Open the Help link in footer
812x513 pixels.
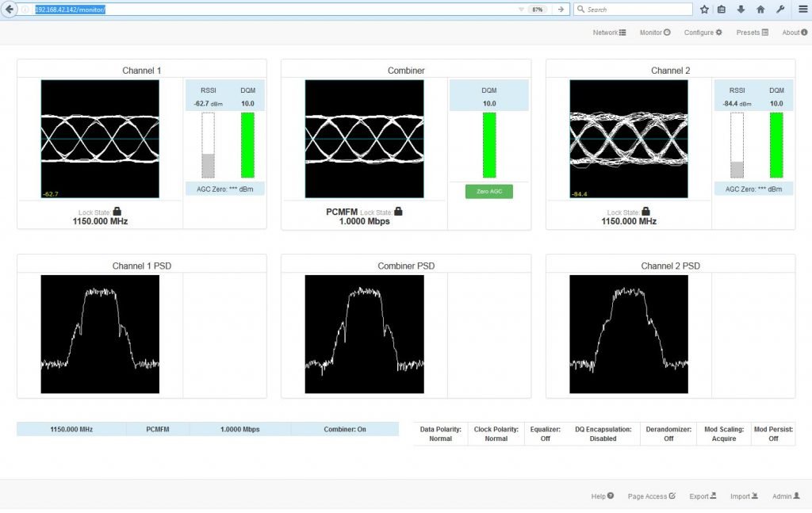click(603, 496)
